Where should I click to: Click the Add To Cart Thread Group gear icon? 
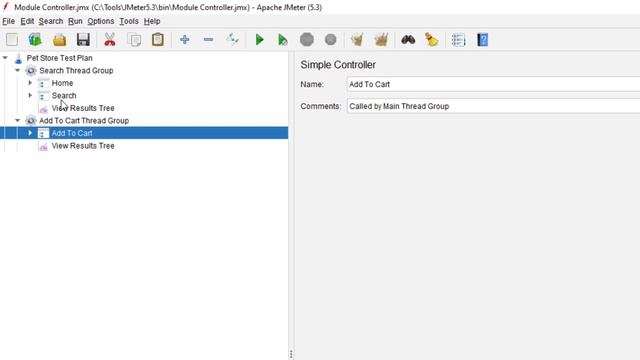pyautogui.click(x=31, y=120)
